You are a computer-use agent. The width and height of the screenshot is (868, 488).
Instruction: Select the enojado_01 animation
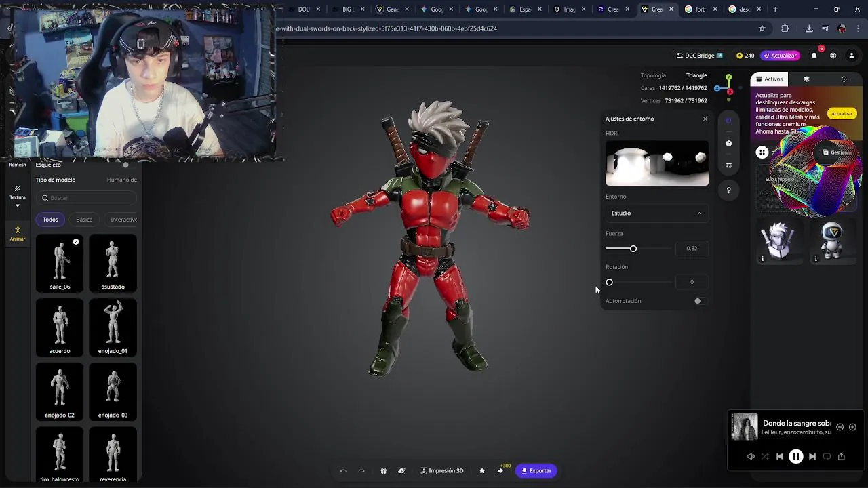pos(113,327)
